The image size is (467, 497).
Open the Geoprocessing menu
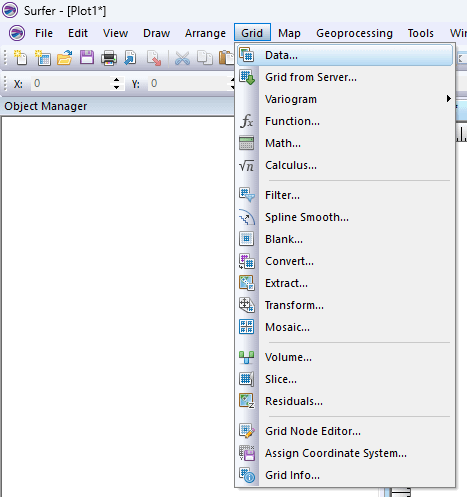354,33
